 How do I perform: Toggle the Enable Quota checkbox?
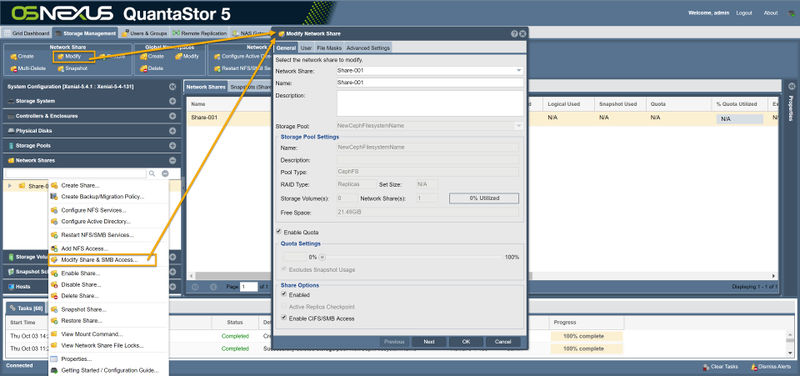[279, 232]
